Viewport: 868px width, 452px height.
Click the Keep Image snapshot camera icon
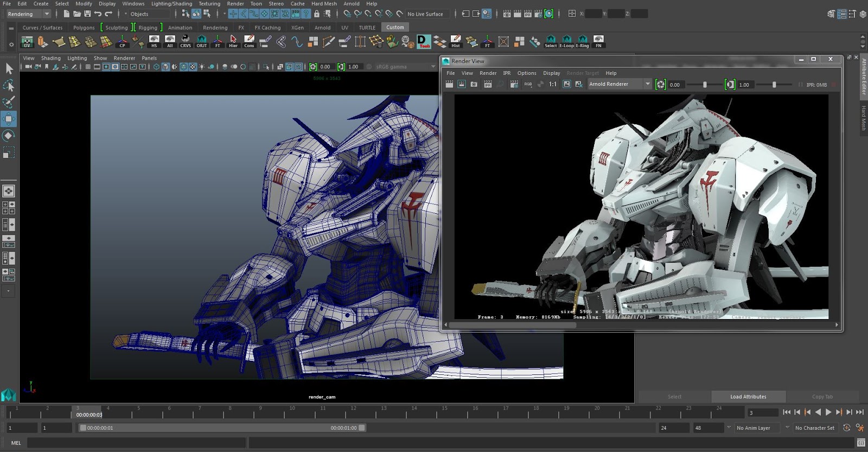click(x=474, y=84)
